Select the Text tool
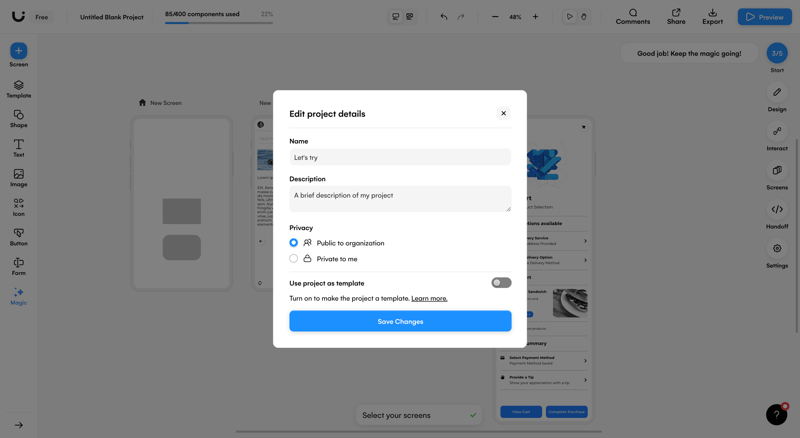Viewport: 800px width, 438px height. (x=18, y=148)
